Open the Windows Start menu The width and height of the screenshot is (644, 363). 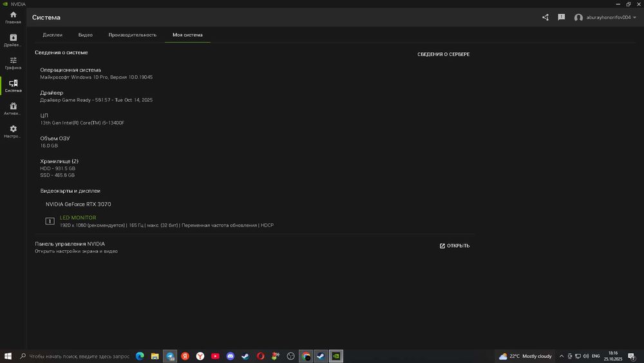pyautogui.click(x=8, y=356)
